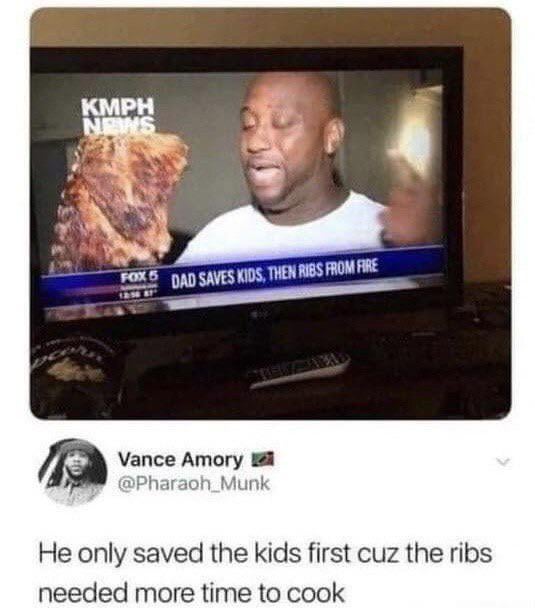Click the Vance Amory display name
This screenshot has width=535, height=608.
(x=180, y=460)
